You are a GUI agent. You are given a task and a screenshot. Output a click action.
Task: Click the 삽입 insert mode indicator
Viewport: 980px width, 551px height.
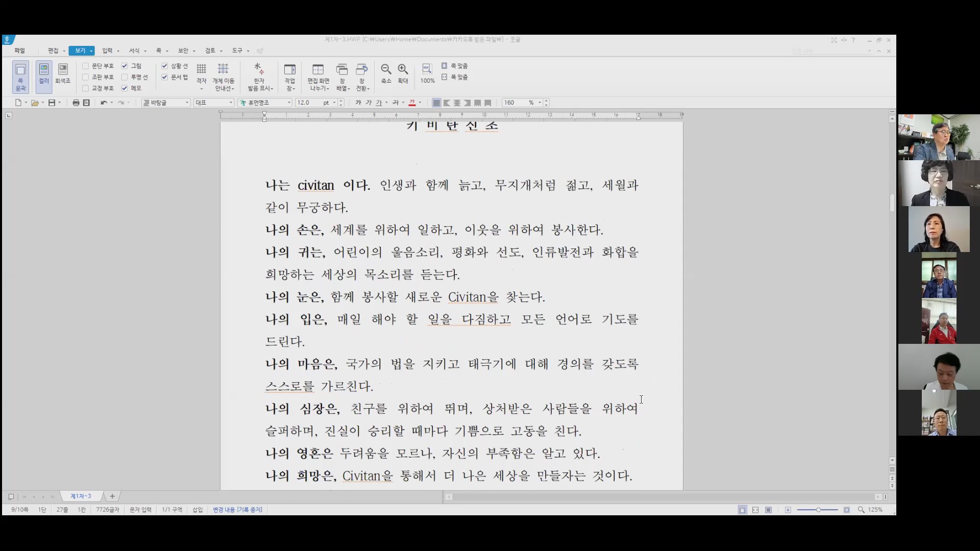click(x=198, y=510)
